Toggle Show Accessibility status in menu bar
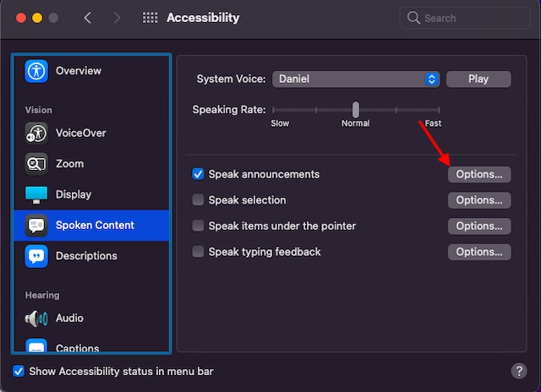This screenshot has width=541, height=392. [19, 372]
